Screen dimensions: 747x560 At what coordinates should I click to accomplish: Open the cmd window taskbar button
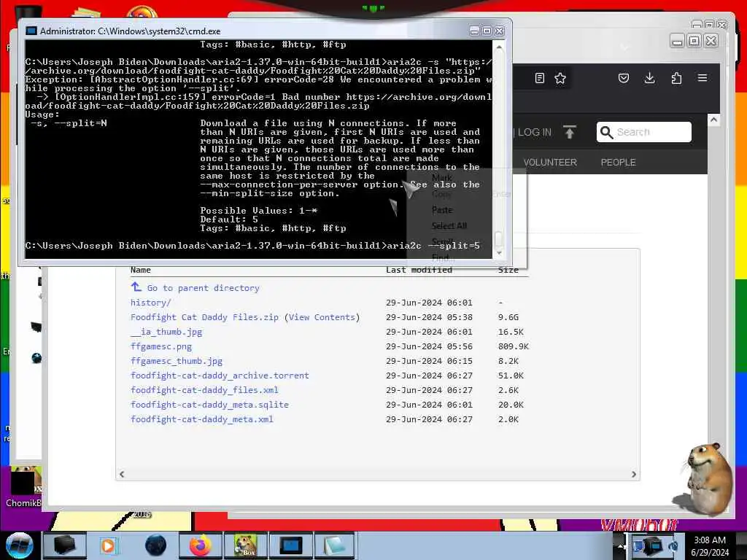coord(290,545)
